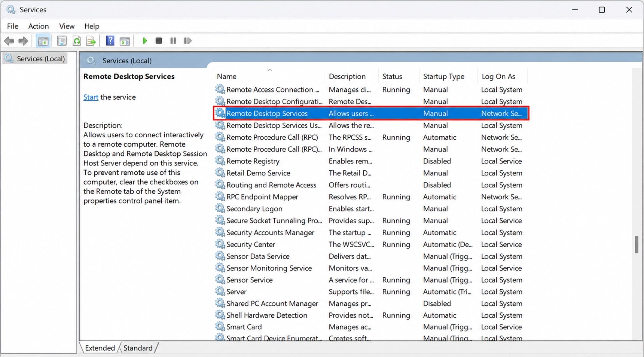The image size is (644, 357).
Task: Click Automatic (Tri... startup of Server
Action: pos(447,292)
